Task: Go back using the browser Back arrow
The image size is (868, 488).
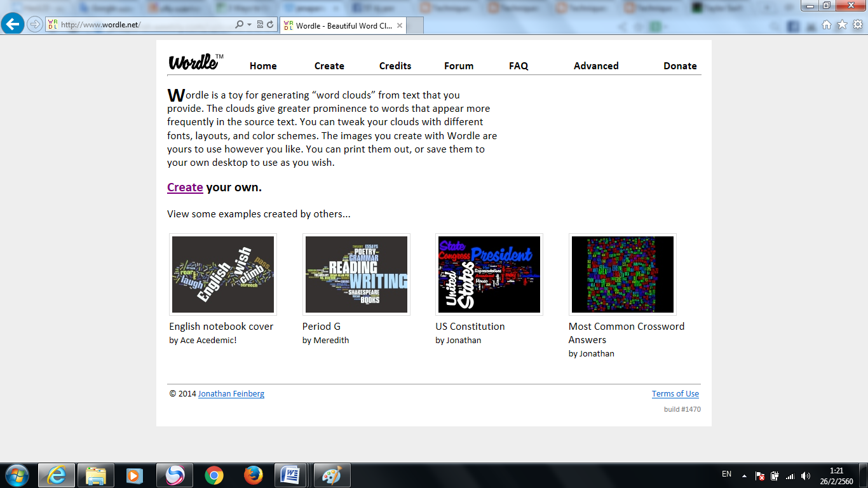Action: tap(13, 25)
